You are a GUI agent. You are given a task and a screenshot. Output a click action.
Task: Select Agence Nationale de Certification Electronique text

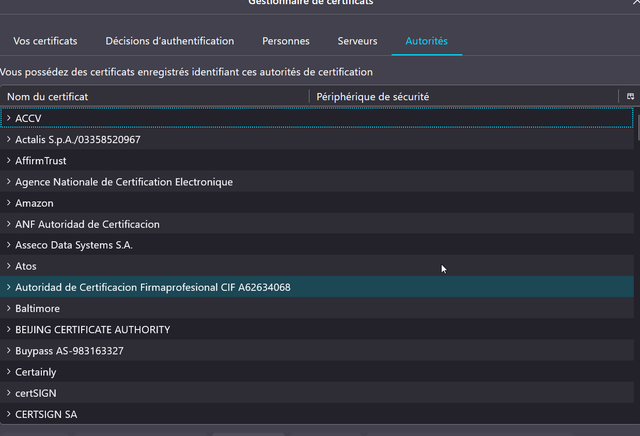pyautogui.click(x=124, y=182)
